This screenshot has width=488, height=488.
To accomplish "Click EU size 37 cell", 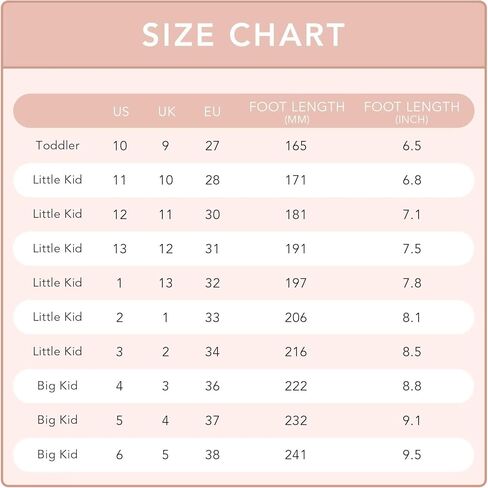I will (x=212, y=421).
